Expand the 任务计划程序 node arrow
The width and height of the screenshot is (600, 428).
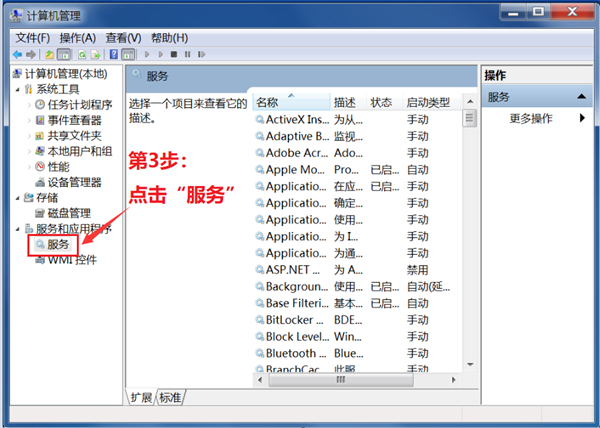[x=29, y=105]
